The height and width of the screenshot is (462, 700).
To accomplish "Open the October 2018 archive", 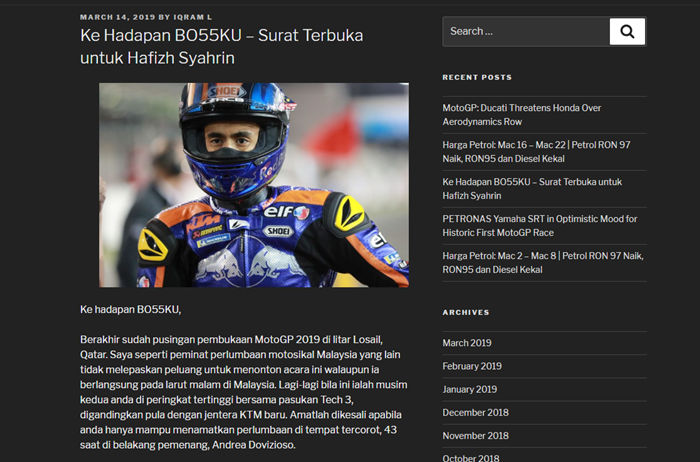I will click(471, 458).
